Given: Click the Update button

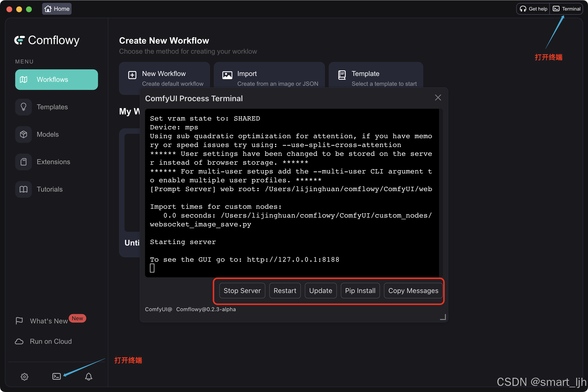Looking at the screenshot, I should point(320,291).
